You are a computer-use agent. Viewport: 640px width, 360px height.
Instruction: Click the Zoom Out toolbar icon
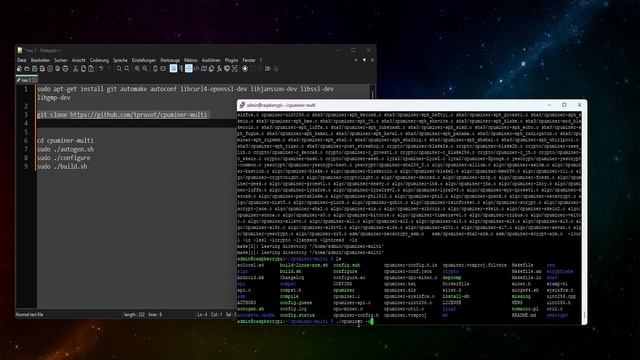click(x=145, y=69)
